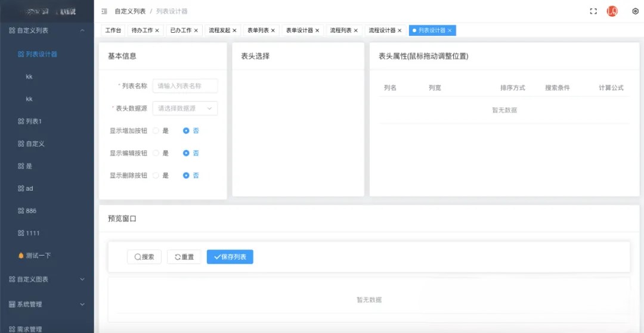Switch to the 工作台 tab
This screenshot has width=644, height=333.
click(113, 30)
